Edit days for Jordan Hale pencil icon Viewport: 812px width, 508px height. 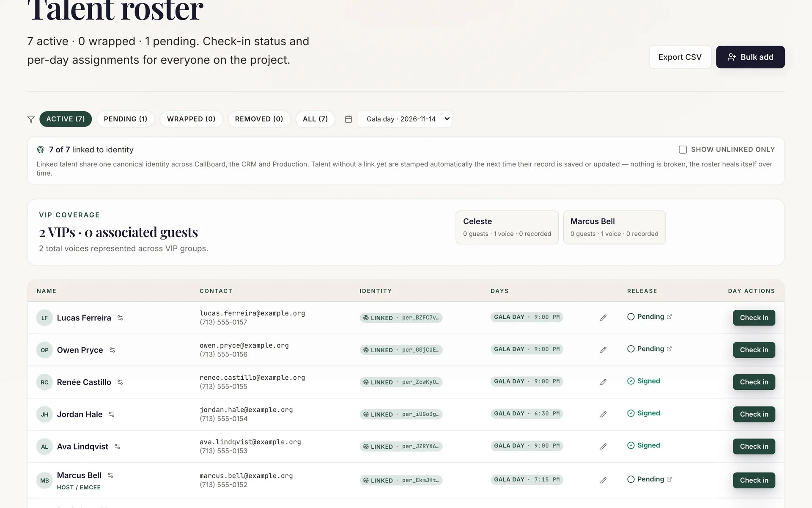pyautogui.click(x=604, y=414)
